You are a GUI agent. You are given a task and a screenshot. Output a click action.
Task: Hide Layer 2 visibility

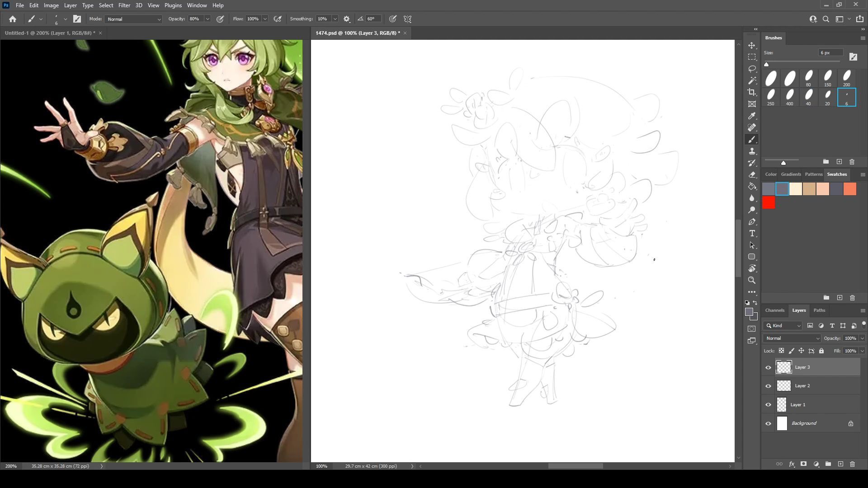[x=768, y=386]
